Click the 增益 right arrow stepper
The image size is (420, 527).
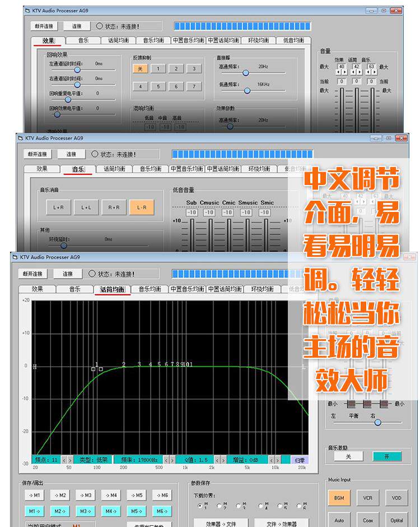[x=277, y=460]
